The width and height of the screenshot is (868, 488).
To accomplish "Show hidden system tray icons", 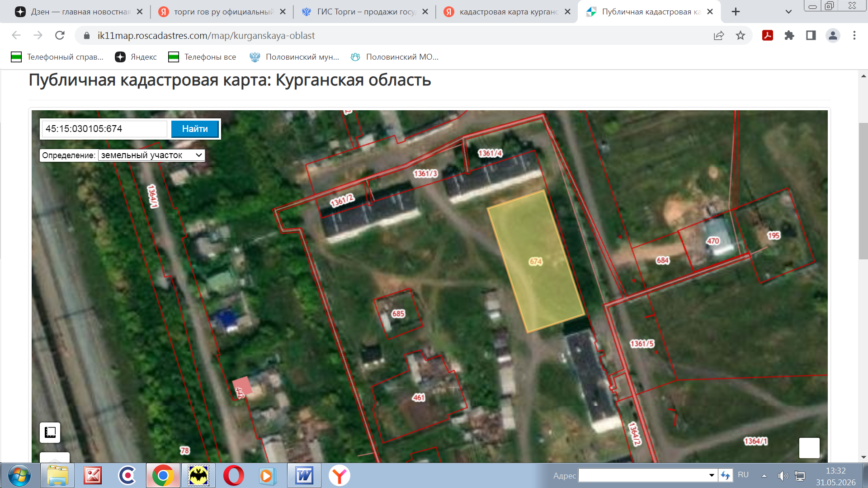I will (764, 476).
